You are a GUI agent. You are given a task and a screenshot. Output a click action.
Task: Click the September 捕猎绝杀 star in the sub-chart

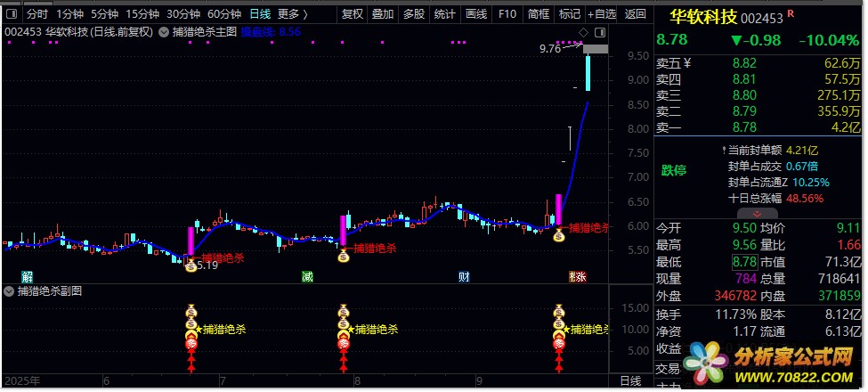click(567, 330)
